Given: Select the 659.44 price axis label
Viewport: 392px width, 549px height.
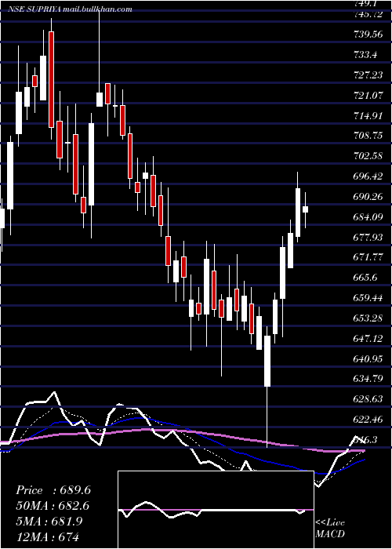Looking at the screenshot, I should tap(366, 298).
